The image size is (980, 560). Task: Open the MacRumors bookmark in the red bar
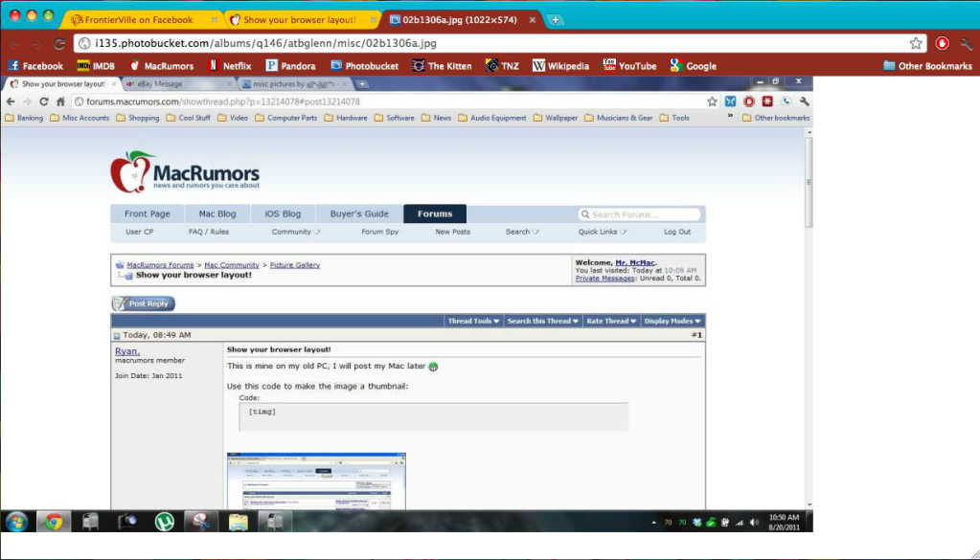(x=161, y=65)
